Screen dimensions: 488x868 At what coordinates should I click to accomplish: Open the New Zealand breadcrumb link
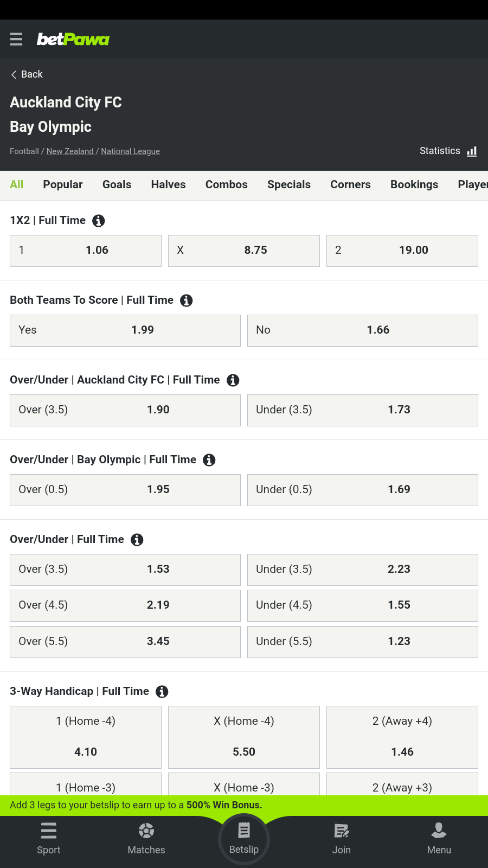pyautogui.click(x=70, y=151)
